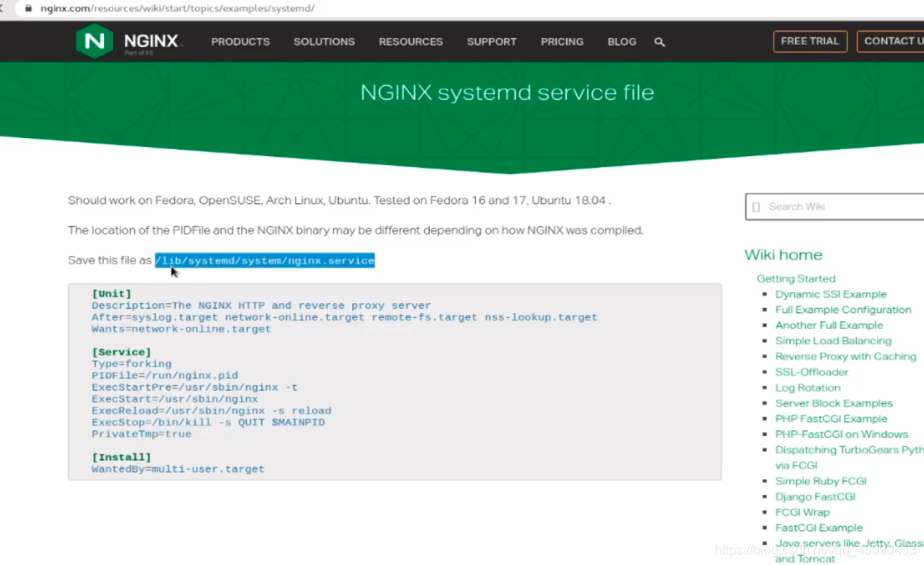Click the After=syslog.target line in code
Viewport: 924px width, 565px height.
(344, 317)
